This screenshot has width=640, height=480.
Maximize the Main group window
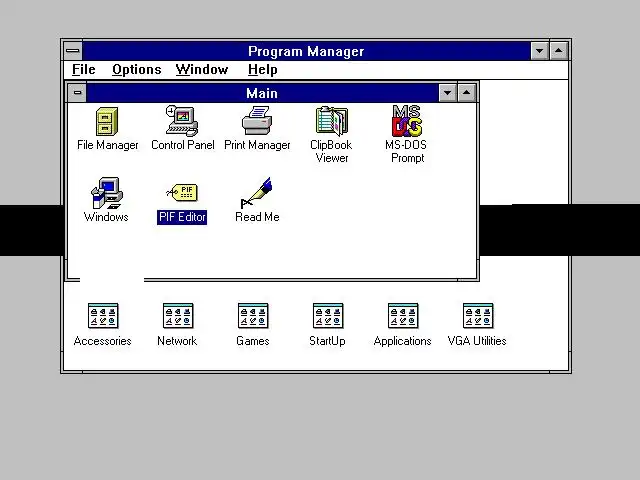coord(467,93)
